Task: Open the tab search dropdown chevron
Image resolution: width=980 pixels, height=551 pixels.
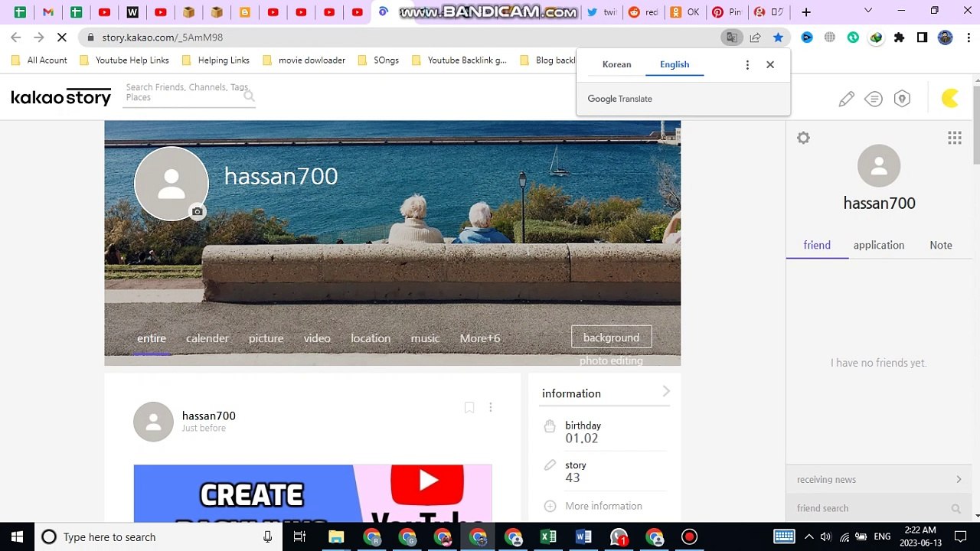Action: pos(867,11)
